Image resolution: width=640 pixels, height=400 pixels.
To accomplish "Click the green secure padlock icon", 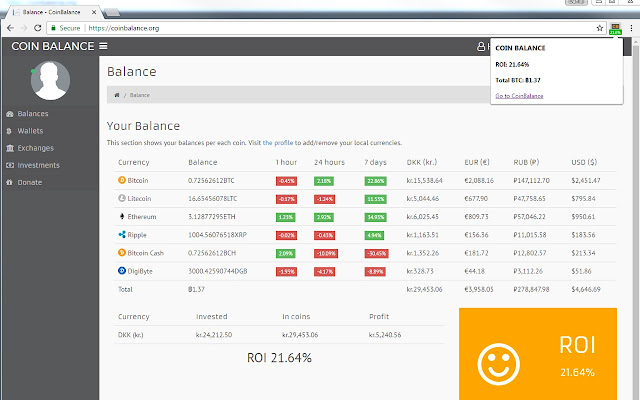I will click(x=53, y=28).
